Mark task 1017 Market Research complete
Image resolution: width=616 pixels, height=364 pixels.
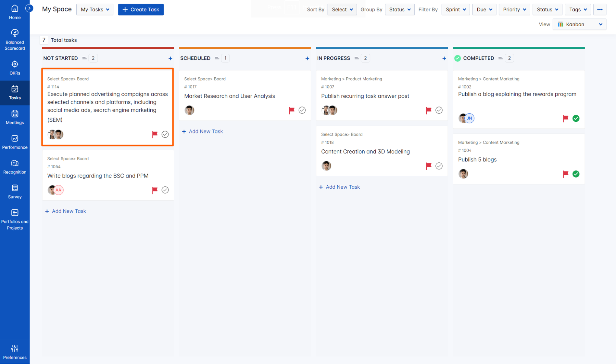(x=302, y=110)
